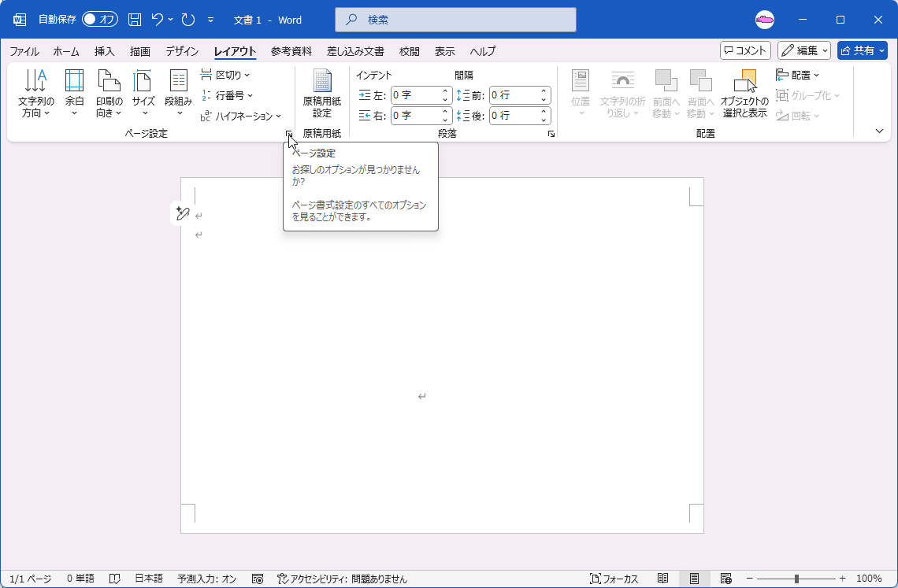898x588 pixels.
Task: Open the quick access toolbar customize dropdown
Action: pyautogui.click(x=211, y=20)
